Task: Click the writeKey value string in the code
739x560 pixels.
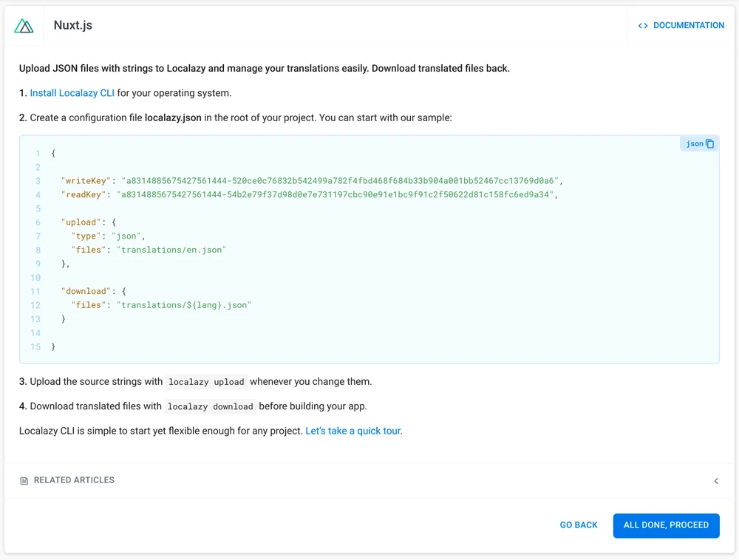Action: 341,181
